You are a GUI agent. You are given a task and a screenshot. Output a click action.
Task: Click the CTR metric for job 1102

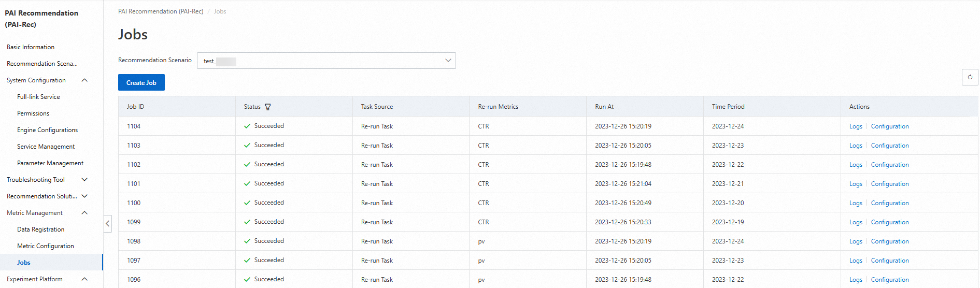[x=484, y=165]
